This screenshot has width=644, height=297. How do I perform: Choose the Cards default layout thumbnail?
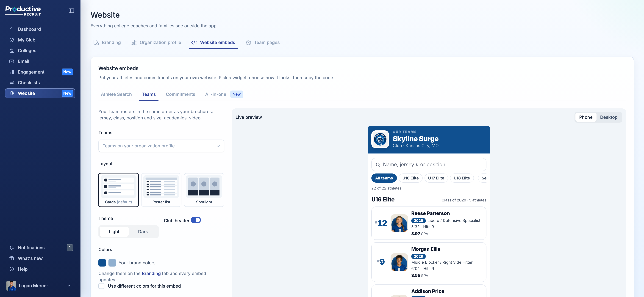(x=119, y=190)
